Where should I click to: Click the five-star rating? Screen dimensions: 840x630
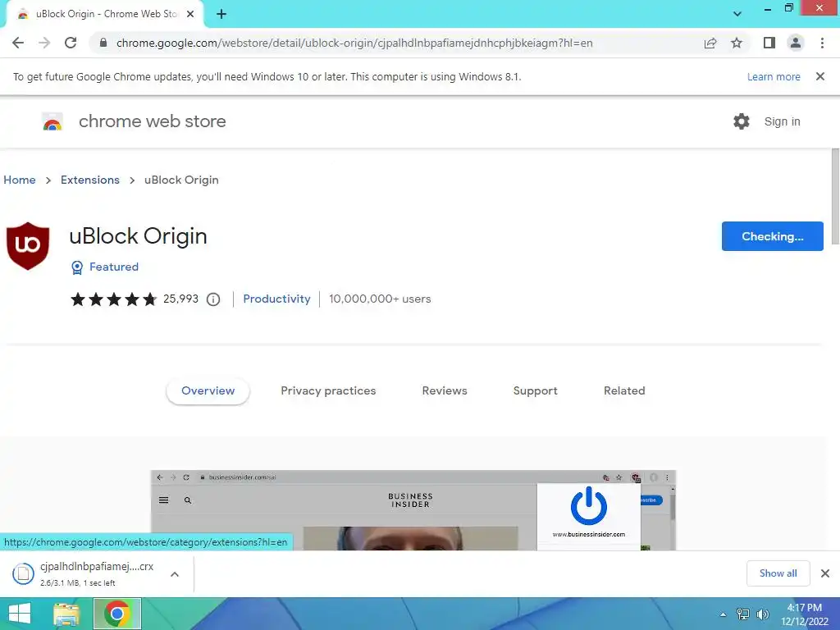(113, 299)
